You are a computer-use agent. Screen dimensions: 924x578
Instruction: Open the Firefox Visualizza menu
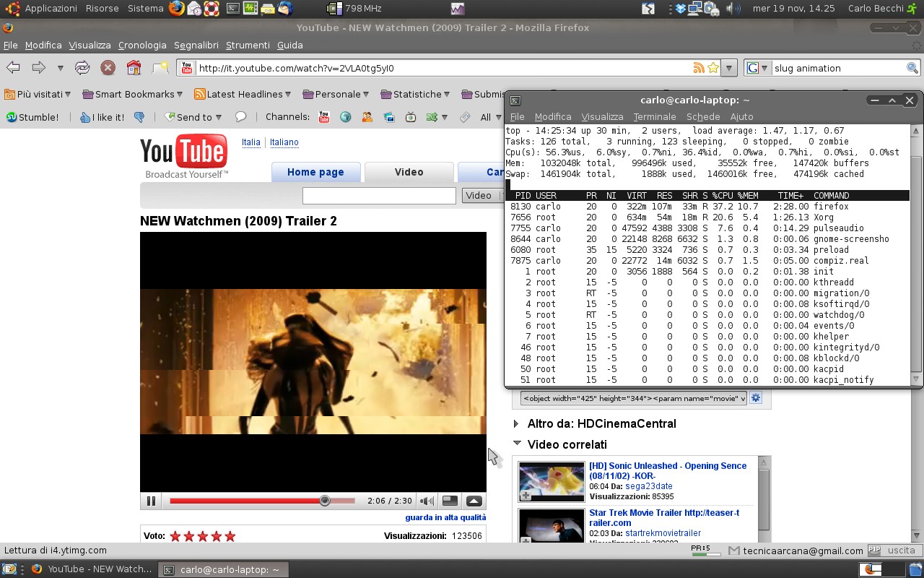90,45
